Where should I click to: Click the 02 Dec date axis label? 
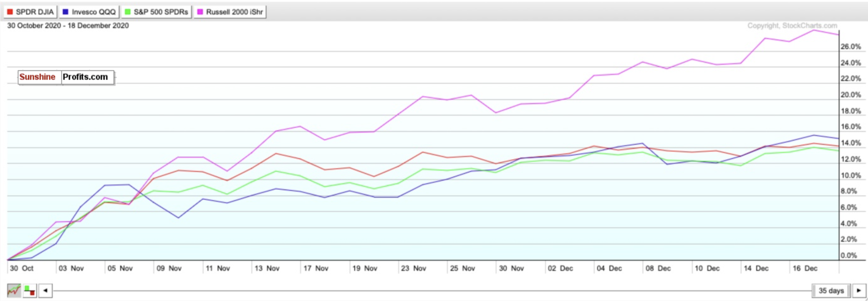pos(560,268)
